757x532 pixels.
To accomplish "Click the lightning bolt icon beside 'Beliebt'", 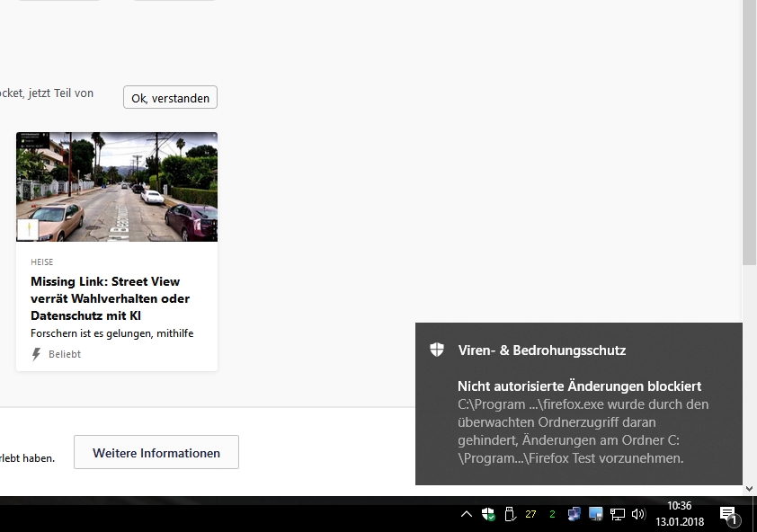I will click(x=36, y=354).
